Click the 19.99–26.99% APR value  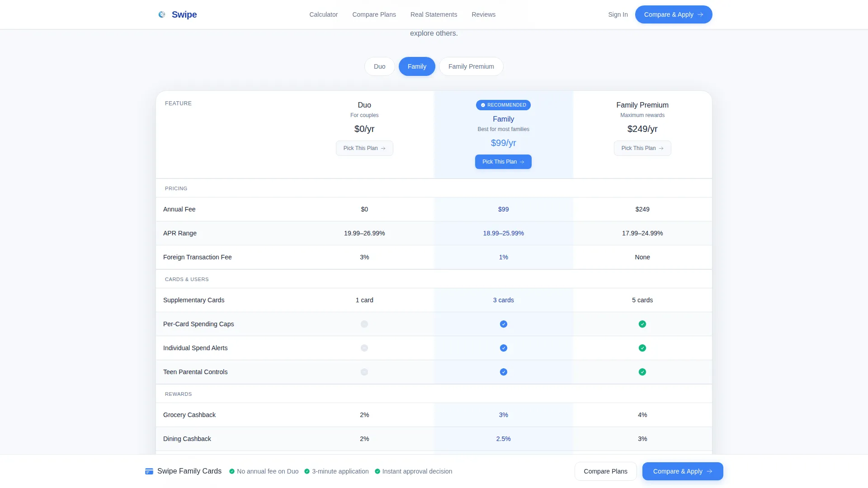click(x=364, y=233)
